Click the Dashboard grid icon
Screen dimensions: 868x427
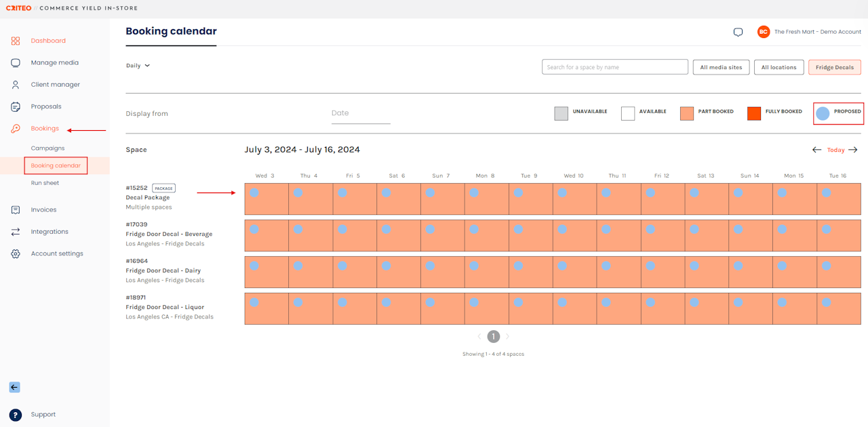tap(16, 41)
